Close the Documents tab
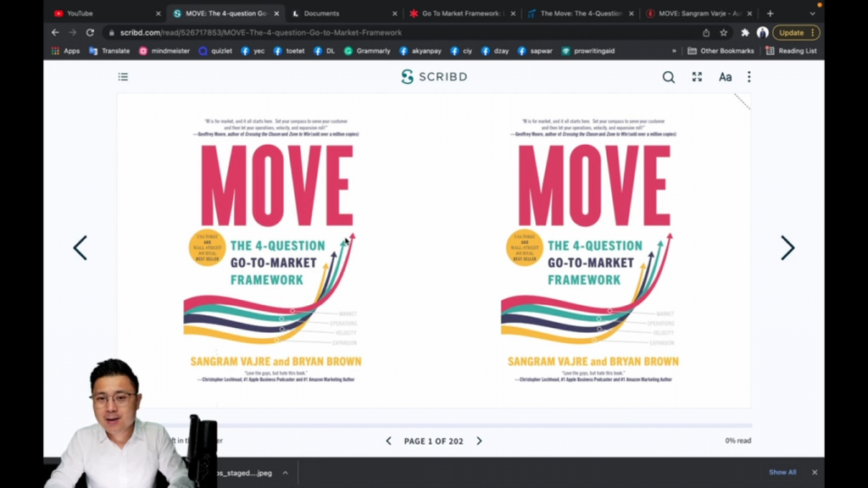Screen dimensions: 868x488 pos(395,14)
